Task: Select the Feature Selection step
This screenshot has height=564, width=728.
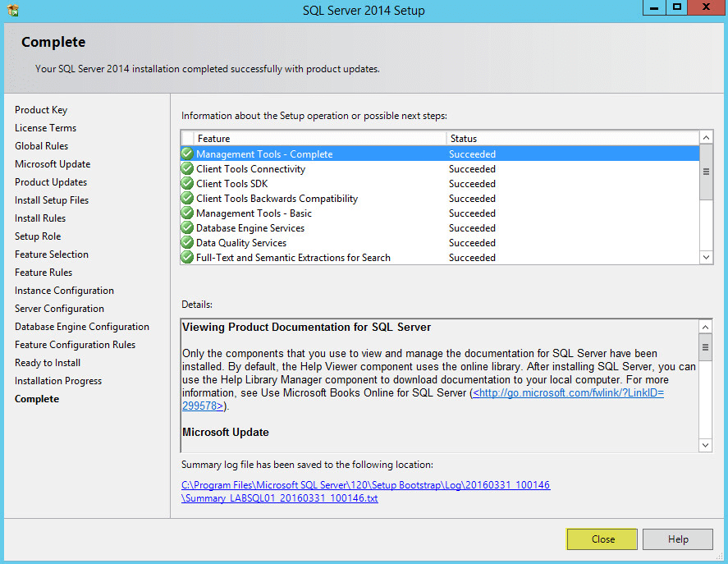Action: click(52, 254)
